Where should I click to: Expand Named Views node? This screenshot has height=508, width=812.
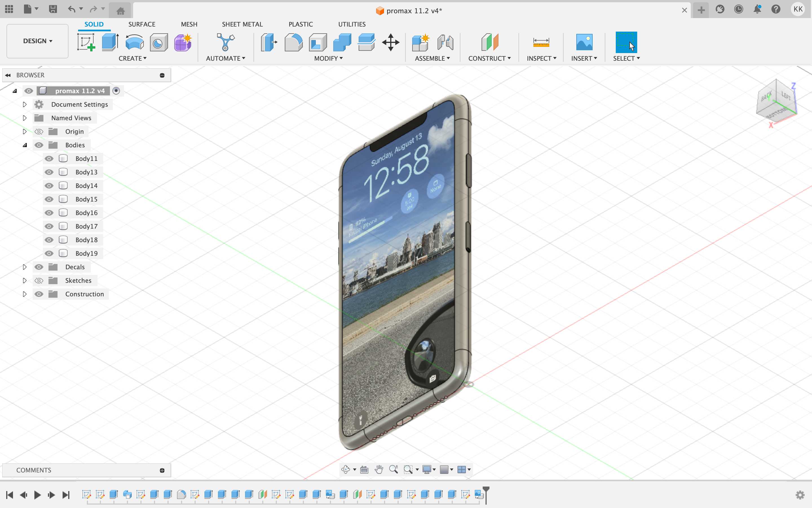tap(25, 118)
